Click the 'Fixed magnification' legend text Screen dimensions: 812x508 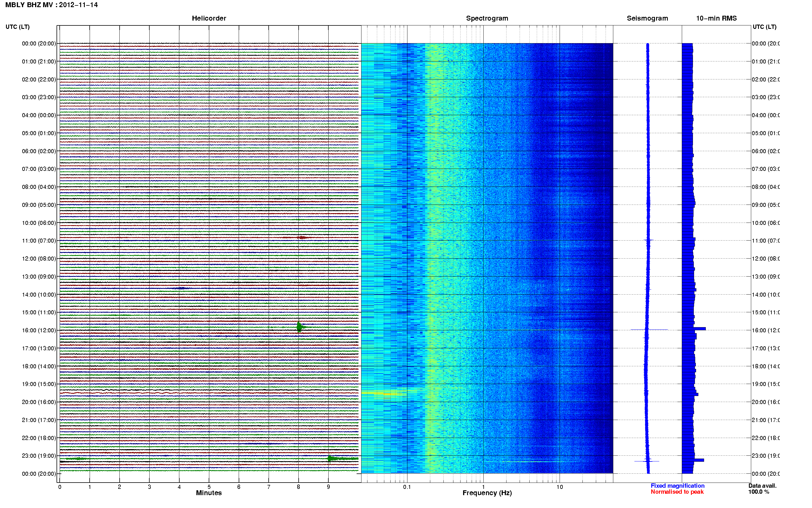click(678, 485)
